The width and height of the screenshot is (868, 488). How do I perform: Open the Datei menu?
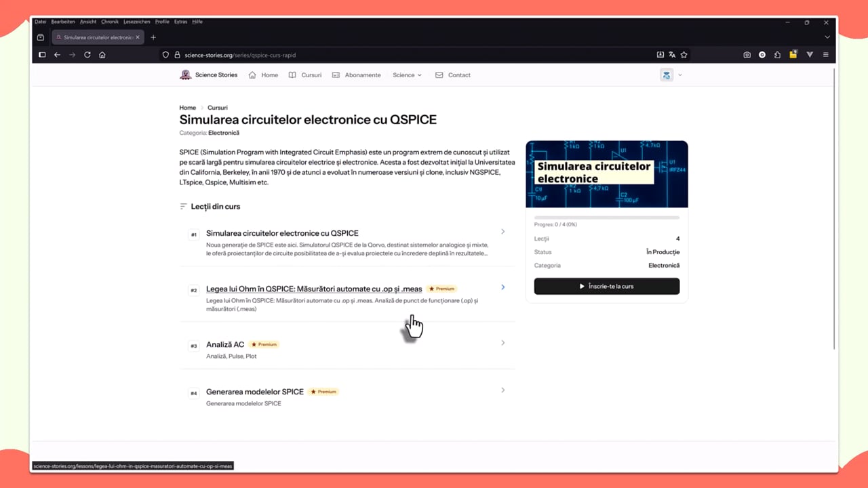(41, 22)
